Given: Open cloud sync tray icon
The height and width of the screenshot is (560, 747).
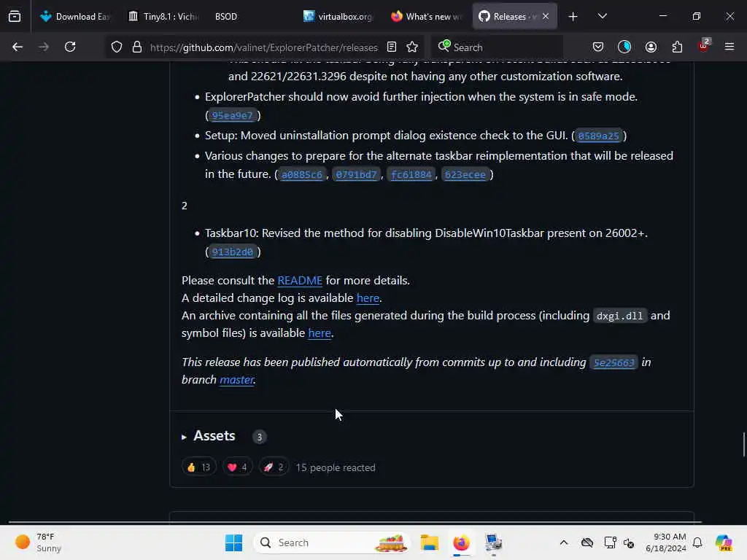Looking at the screenshot, I should tap(587, 542).
